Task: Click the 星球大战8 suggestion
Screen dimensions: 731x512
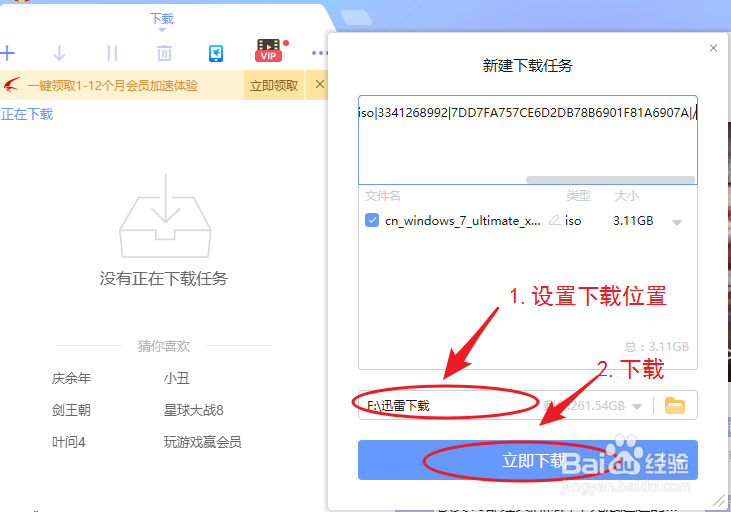Action: [193, 410]
